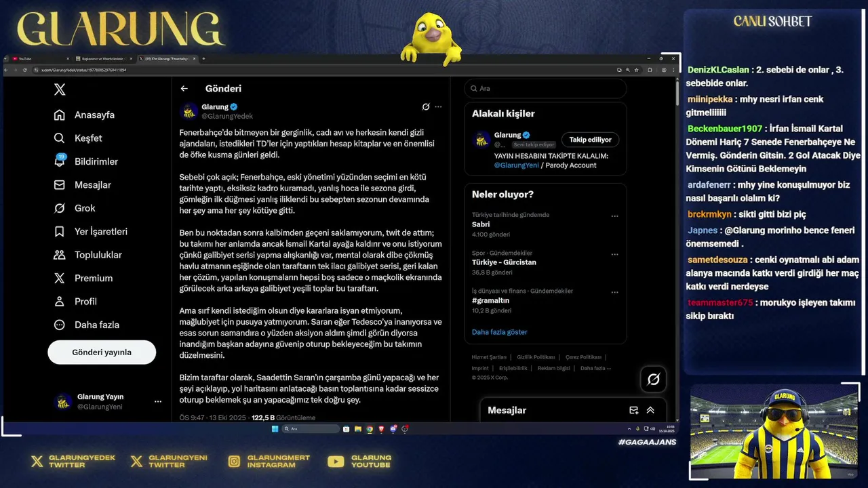Image resolution: width=868 pixels, height=488 pixels.
Task: Open Topluluklar communities icon
Action: coord(60,255)
